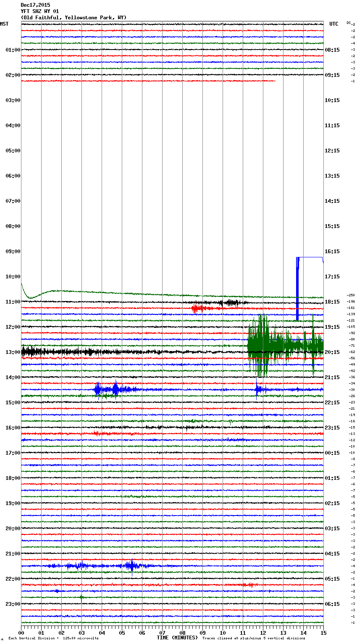The image size is (357, 644).
Task: Click minute 04 on the bottom time axis
Action: 102,633
